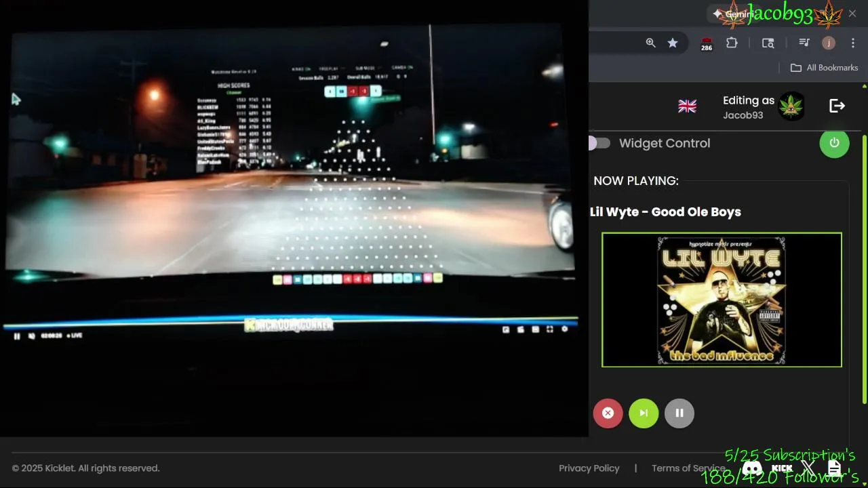Open the X social icon in footer
Image resolution: width=868 pixels, height=488 pixels.
(x=808, y=468)
